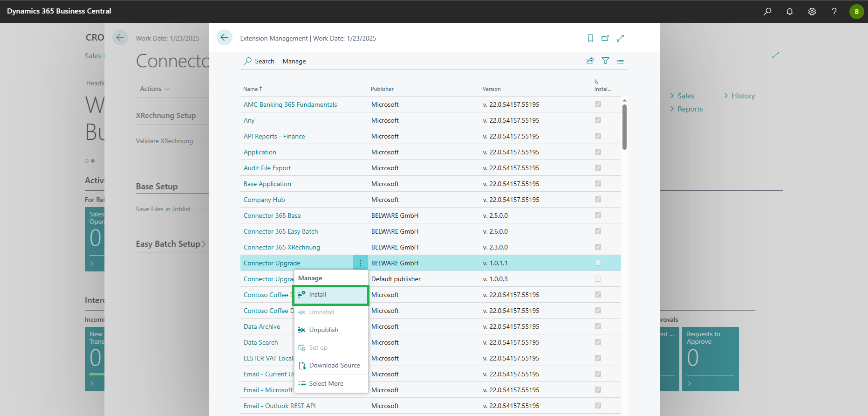
Task: Open settings gear icon
Action: click(x=812, y=12)
